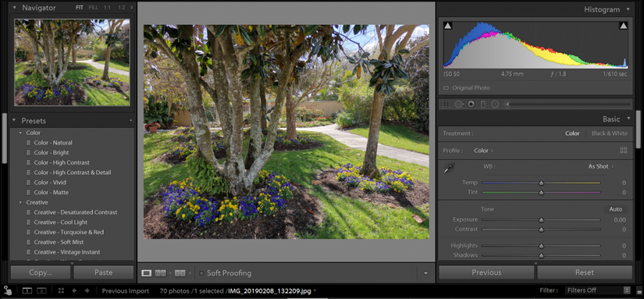Open the toolbar content dropdown arrow
Image resolution: width=644 pixels, height=299 pixels.
425,273
